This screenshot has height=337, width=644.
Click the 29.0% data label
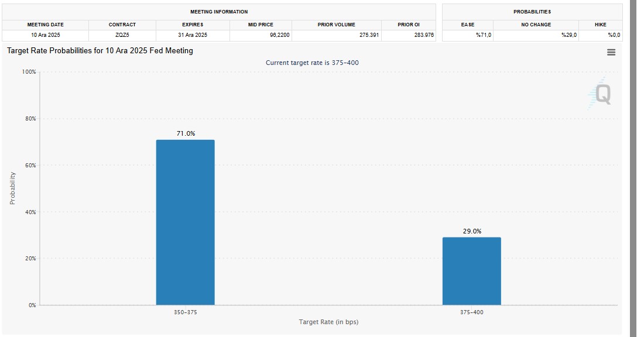472,231
